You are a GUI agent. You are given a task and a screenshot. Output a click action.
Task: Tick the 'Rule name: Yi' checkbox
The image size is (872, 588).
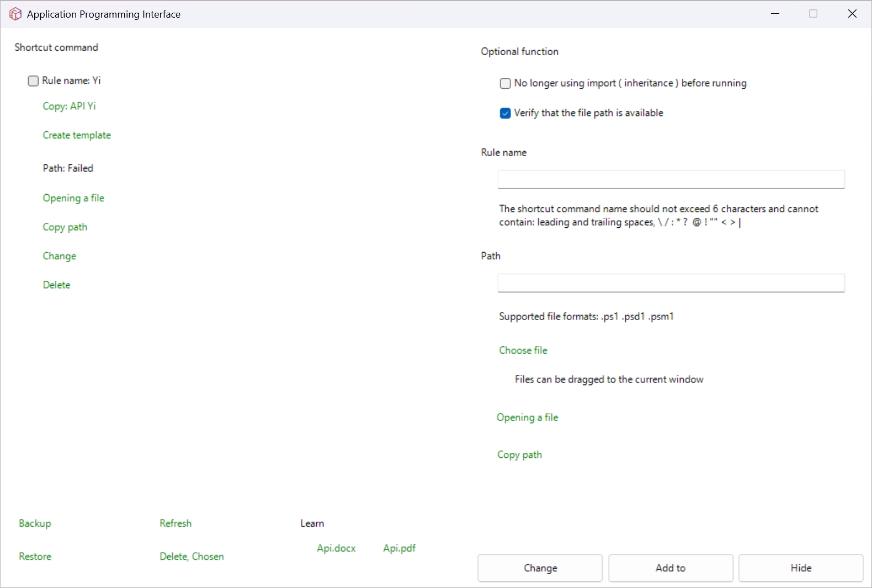tap(33, 81)
